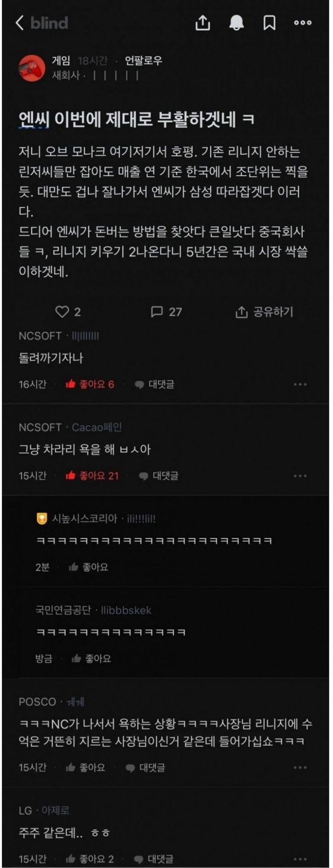Reply via 대댓글 under 돌려까기자나
Viewport: 333px width, 868px height.
[155, 384]
